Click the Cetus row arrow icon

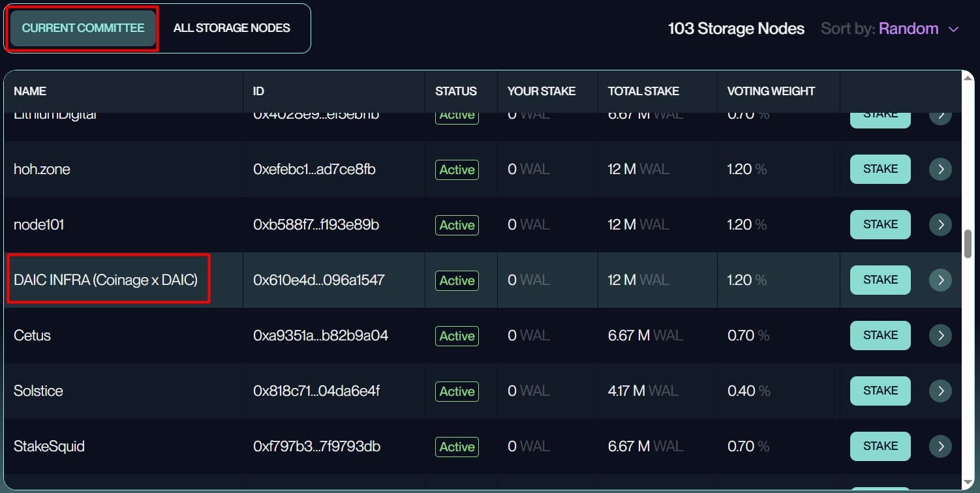940,336
